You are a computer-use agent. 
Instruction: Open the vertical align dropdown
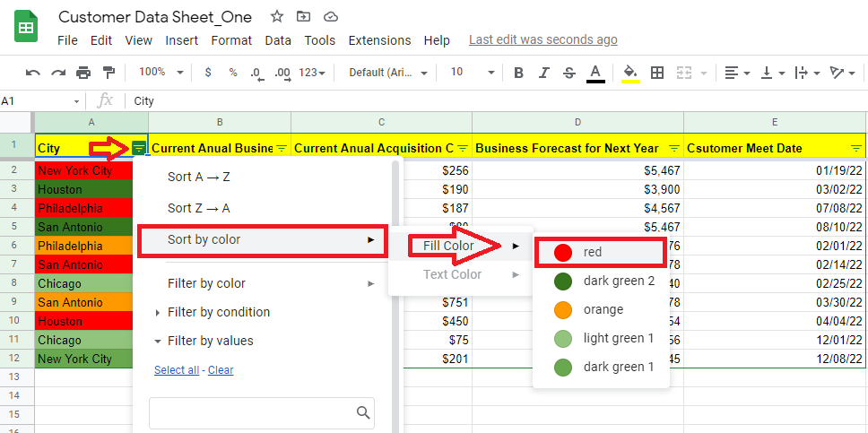tap(773, 73)
